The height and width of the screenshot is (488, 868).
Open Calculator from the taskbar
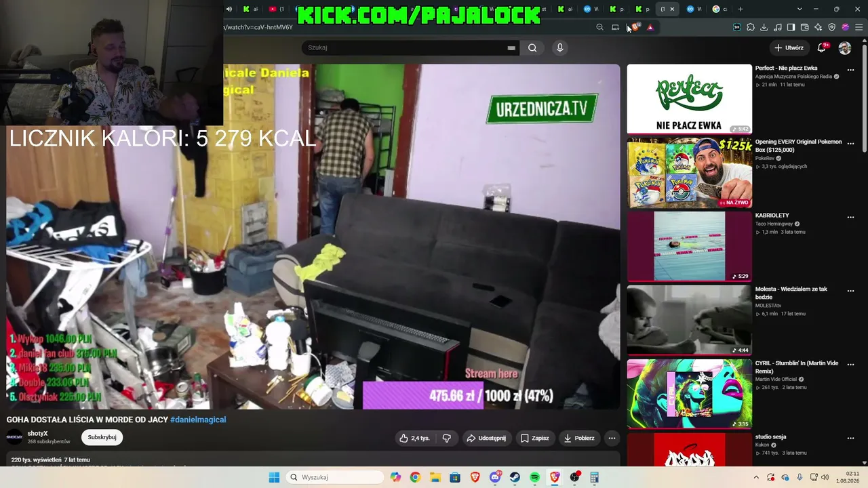click(595, 477)
